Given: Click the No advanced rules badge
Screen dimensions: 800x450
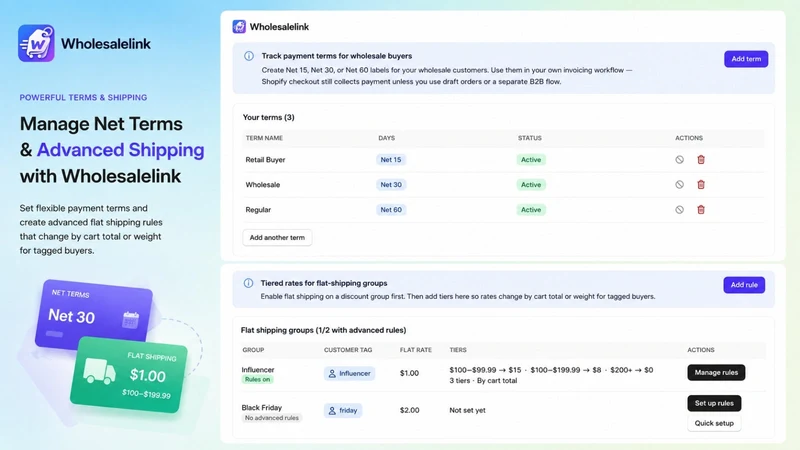Looking at the screenshot, I should pos(271,418).
